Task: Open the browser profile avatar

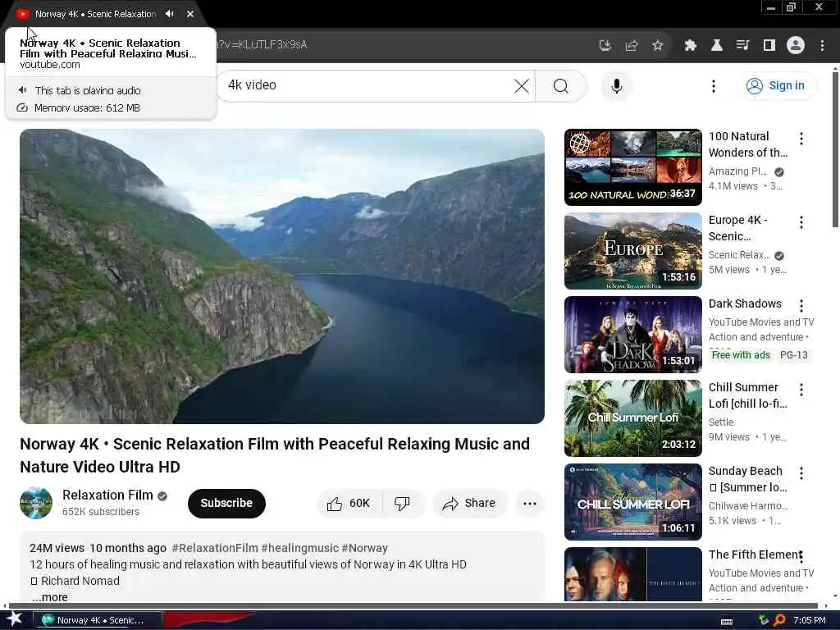Action: (x=796, y=46)
